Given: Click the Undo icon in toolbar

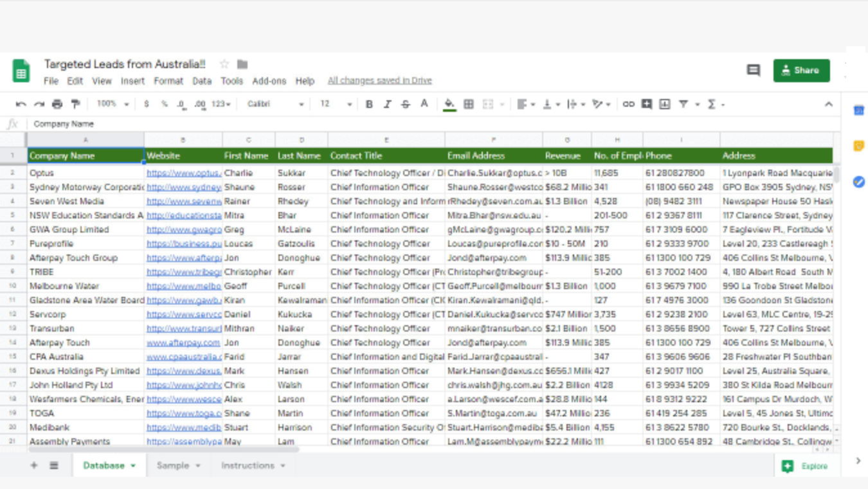Looking at the screenshot, I should coord(21,104).
